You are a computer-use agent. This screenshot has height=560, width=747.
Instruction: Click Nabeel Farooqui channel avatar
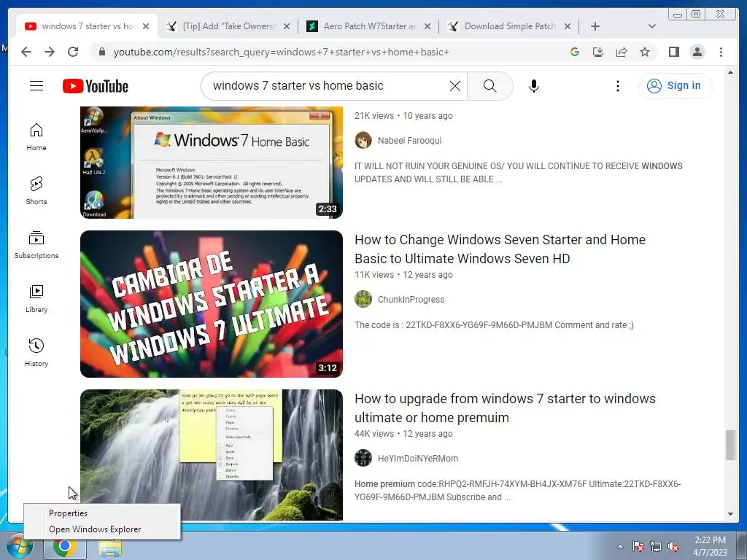point(363,141)
